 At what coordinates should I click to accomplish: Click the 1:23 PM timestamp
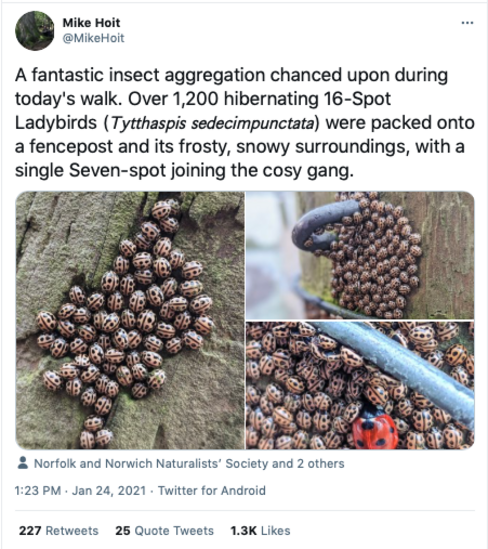point(38,490)
